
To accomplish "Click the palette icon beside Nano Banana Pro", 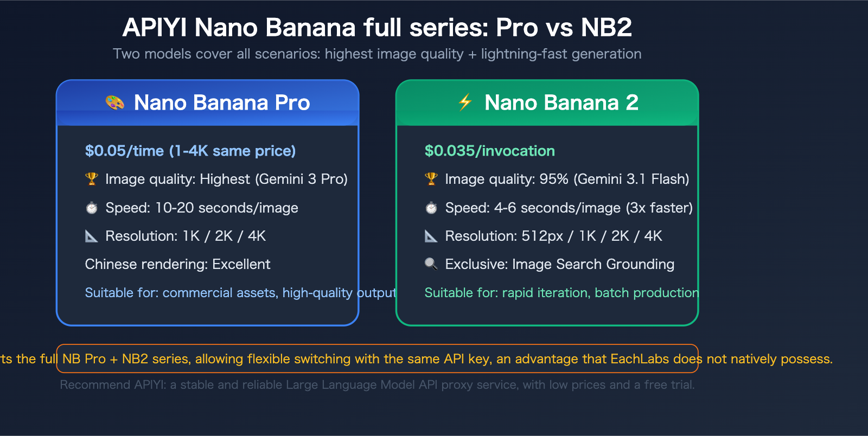I will [114, 102].
